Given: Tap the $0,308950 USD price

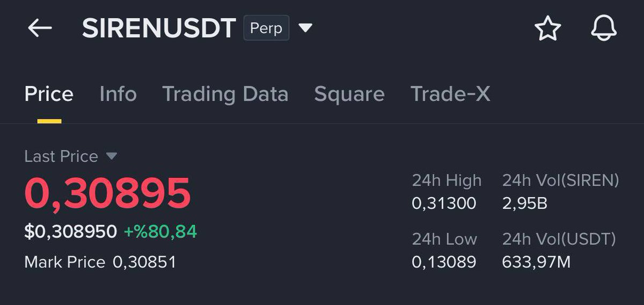Looking at the screenshot, I should [x=70, y=231].
